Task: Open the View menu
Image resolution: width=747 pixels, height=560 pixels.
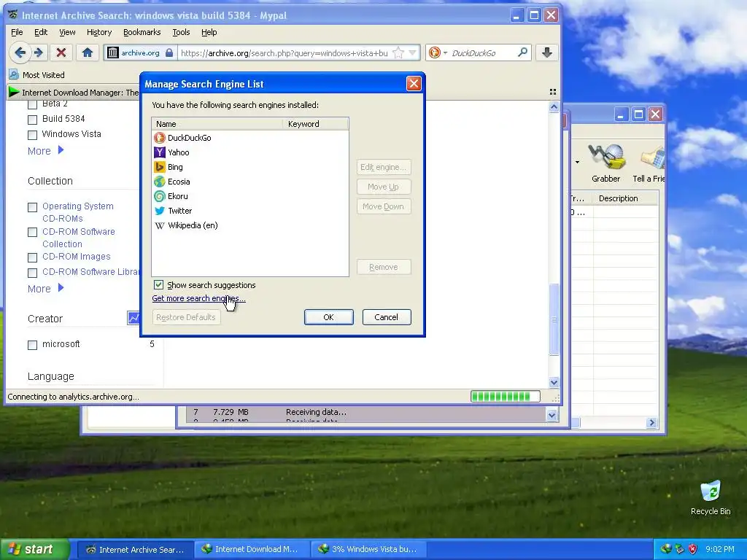Action: click(x=67, y=32)
